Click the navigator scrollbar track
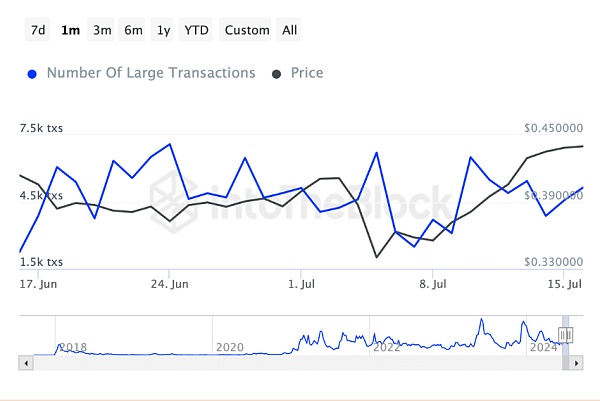600x401 pixels. 300,364
